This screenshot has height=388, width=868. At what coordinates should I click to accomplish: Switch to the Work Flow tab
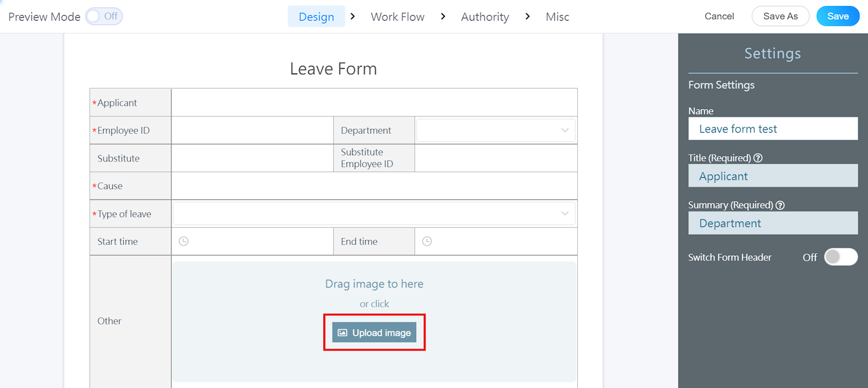(x=398, y=17)
